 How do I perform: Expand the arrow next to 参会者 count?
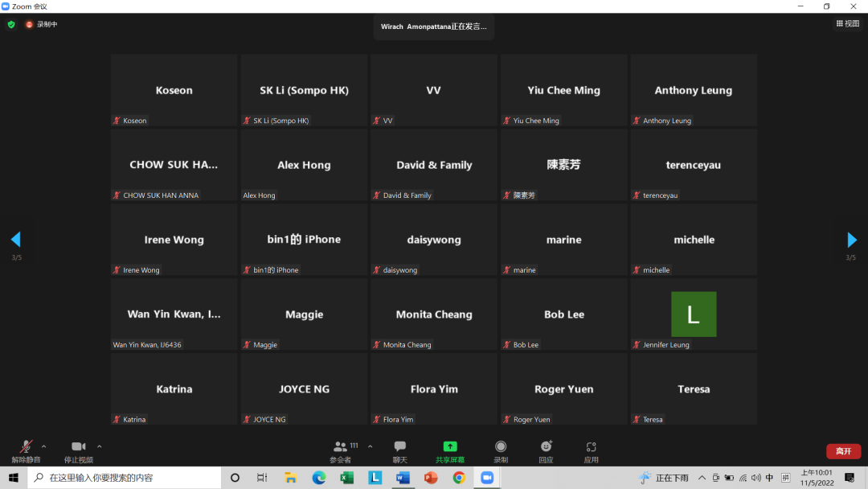(370, 446)
